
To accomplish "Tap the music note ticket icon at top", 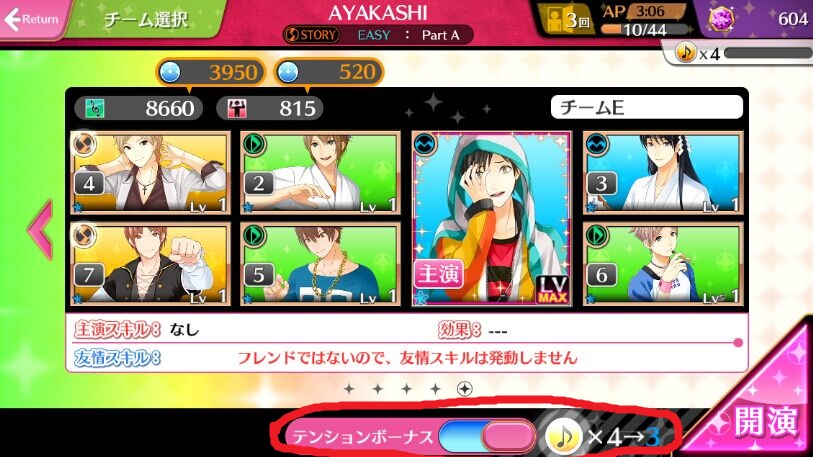I will (x=685, y=52).
